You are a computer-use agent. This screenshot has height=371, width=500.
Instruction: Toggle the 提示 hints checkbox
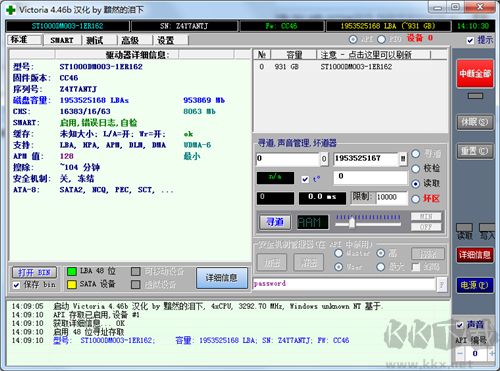pos(470,40)
